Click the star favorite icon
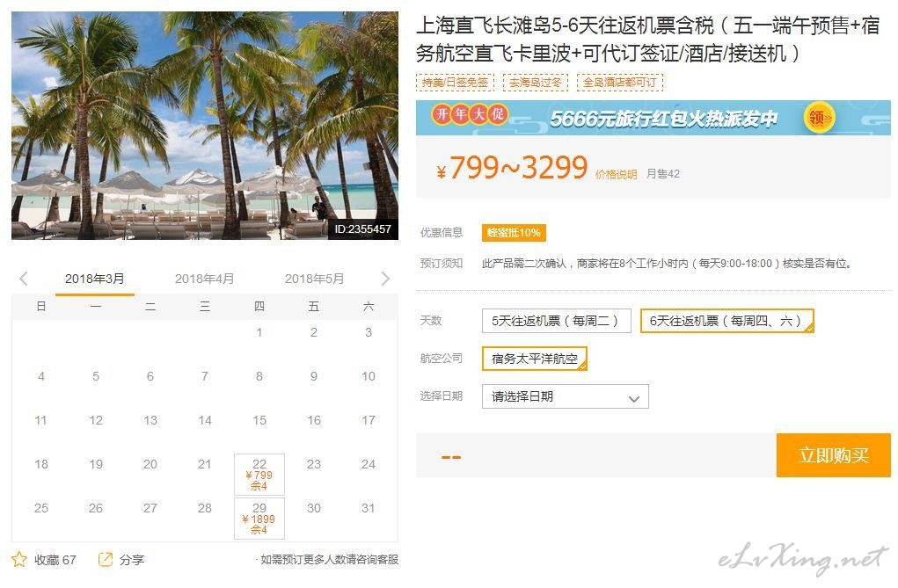Viewport: 898px width, 588px height. pos(18,559)
